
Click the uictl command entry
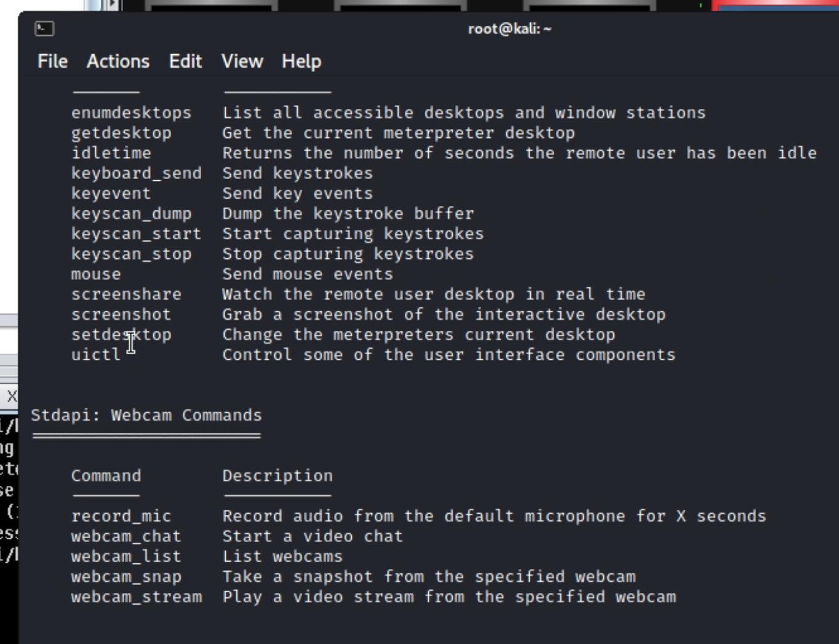(96, 354)
